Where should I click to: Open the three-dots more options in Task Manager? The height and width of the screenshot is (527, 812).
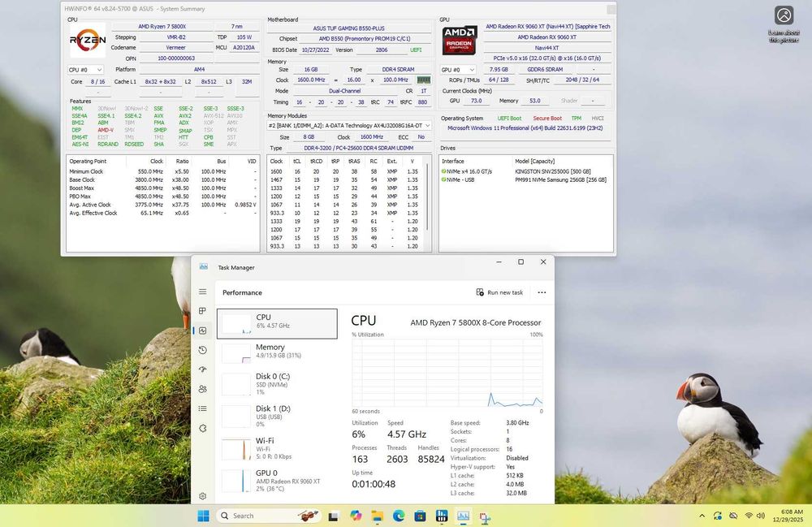click(x=542, y=292)
